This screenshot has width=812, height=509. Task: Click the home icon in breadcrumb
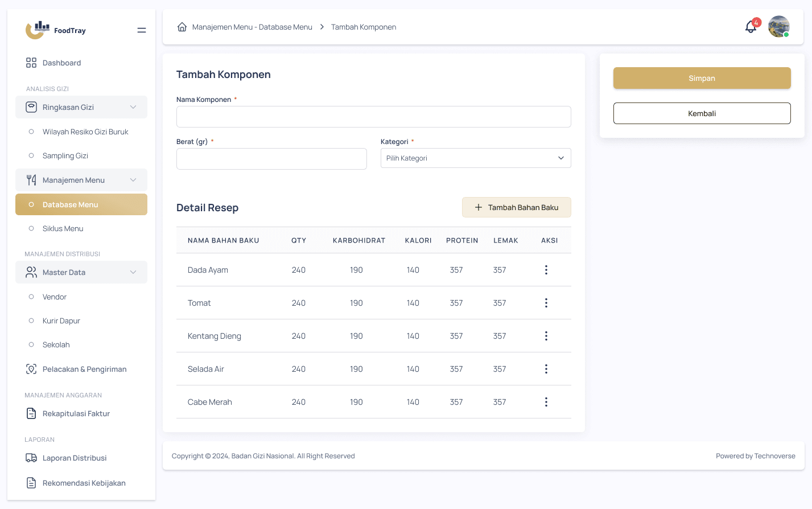[182, 27]
